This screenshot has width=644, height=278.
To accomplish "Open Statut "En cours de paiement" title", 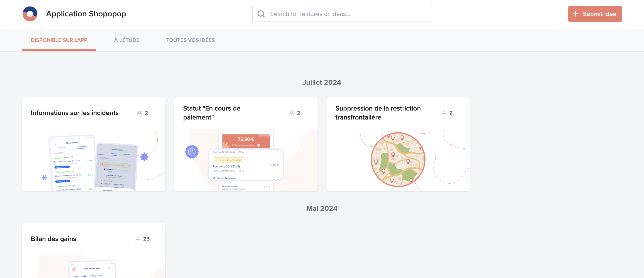I will click(x=212, y=113).
